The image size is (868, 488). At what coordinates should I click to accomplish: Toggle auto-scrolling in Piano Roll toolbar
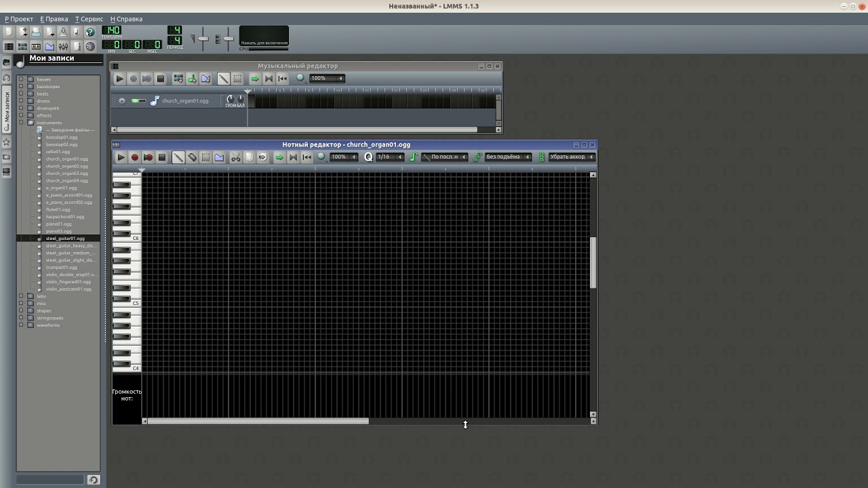279,157
